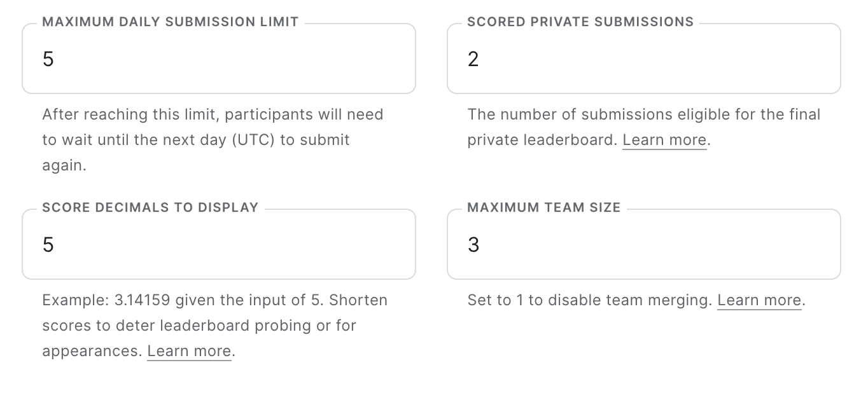Click the Score Decimals To Display input field

pyautogui.click(x=218, y=244)
